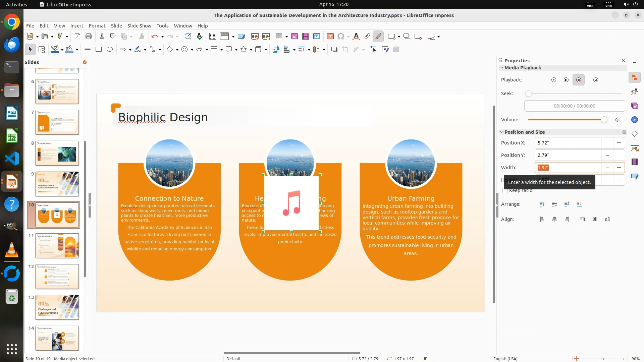Open the Slide Show menu
Viewport: 644px width, 362px height.
coord(139,26)
